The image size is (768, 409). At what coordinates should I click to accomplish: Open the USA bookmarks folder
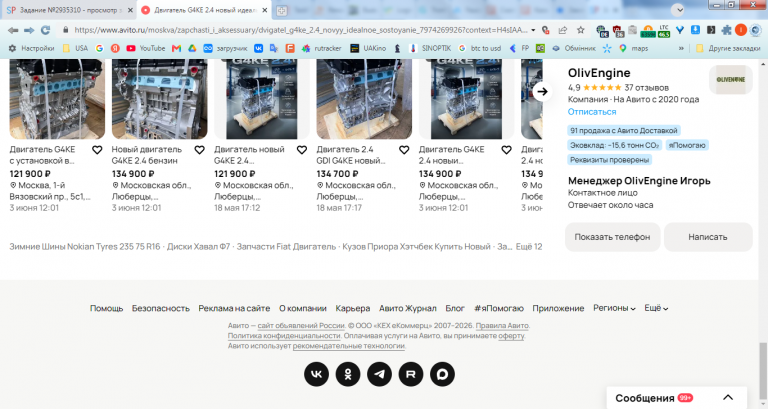pos(75,48)
